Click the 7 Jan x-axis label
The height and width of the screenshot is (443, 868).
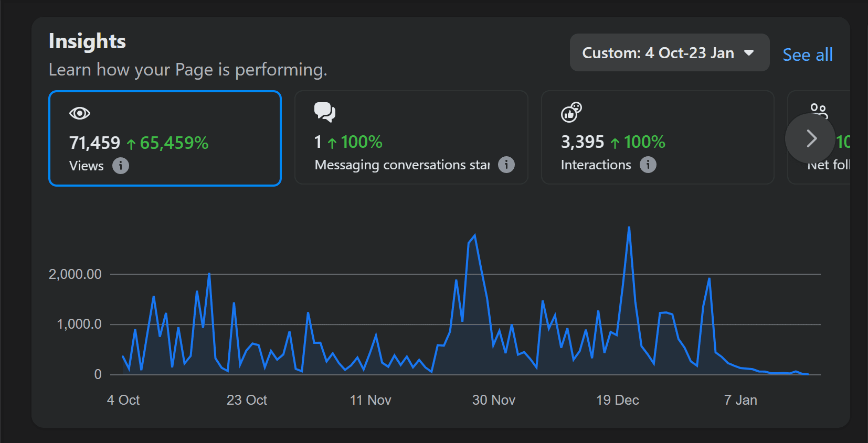pos(740,400)
